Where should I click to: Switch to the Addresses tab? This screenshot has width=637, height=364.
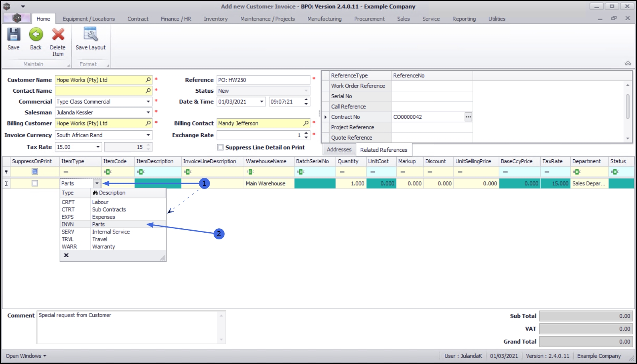click(339, 150)
